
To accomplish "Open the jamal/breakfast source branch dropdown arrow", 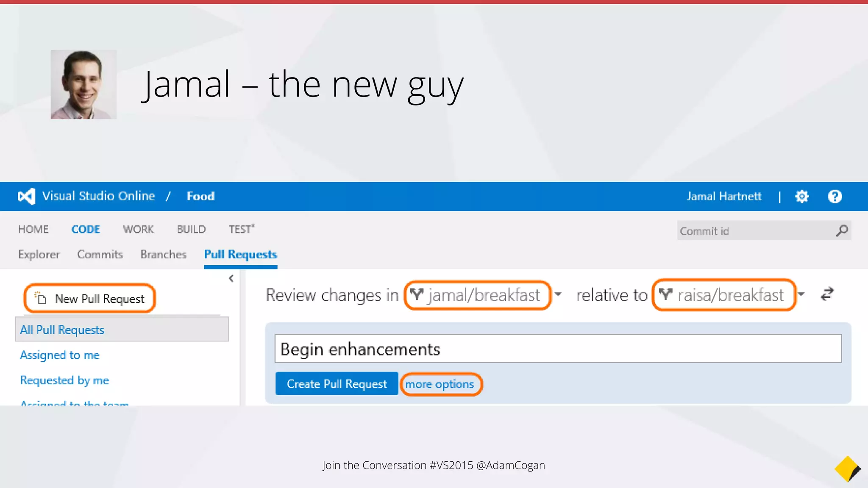I will (x=558, y=294).
